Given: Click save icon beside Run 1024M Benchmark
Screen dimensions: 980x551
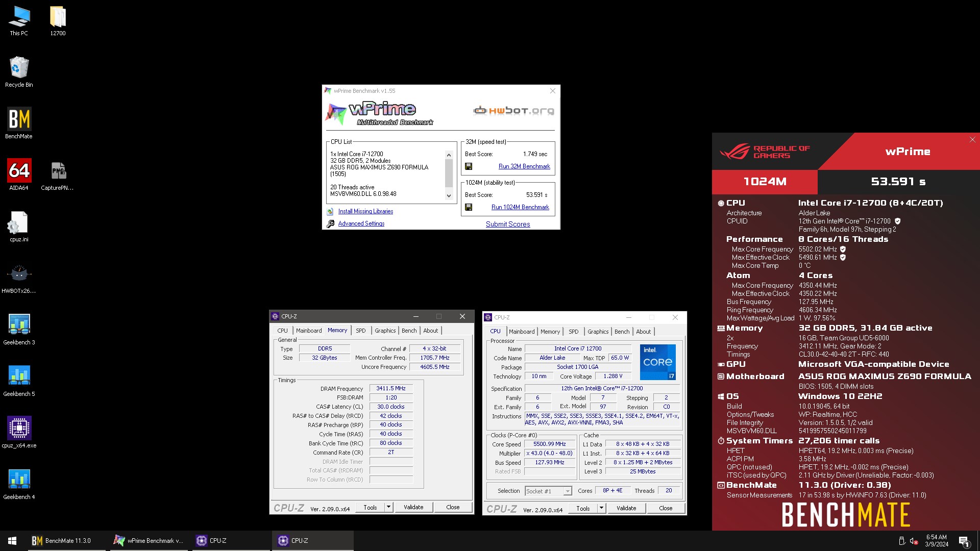Looking at the screenshot, I should pos(469,207).
